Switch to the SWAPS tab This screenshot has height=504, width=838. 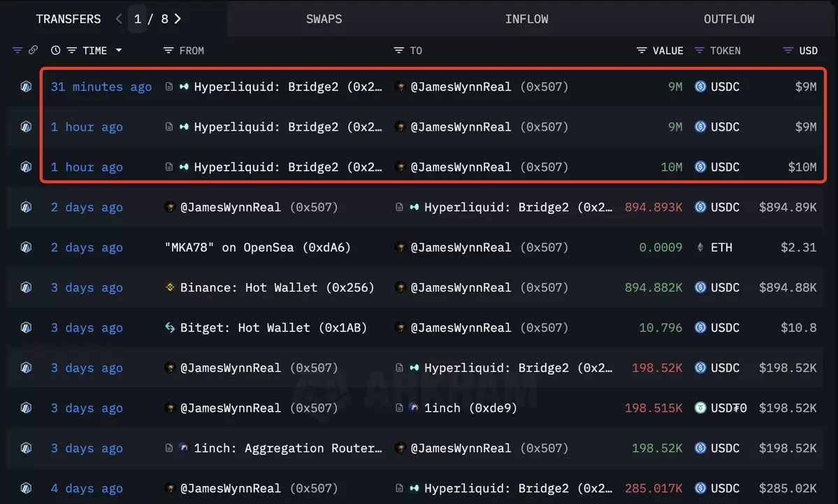[324, 20]
